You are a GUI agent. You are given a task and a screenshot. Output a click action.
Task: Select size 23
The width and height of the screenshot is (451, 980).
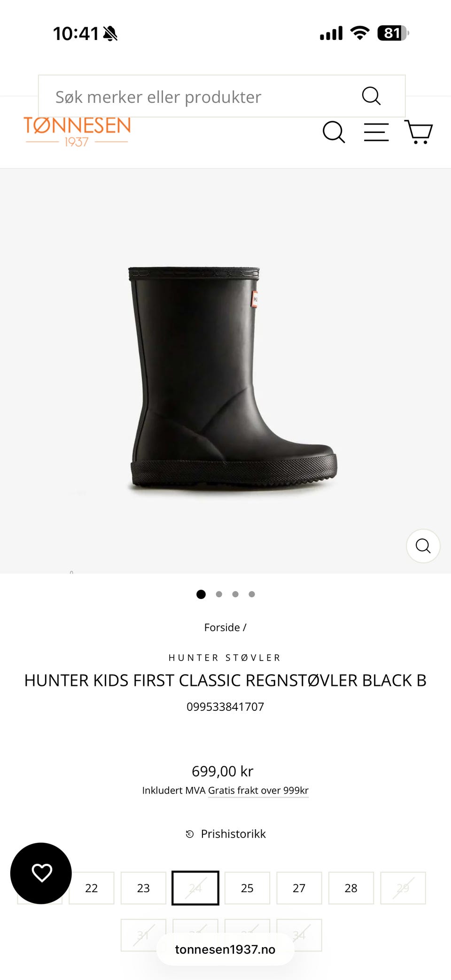(143, 888)
